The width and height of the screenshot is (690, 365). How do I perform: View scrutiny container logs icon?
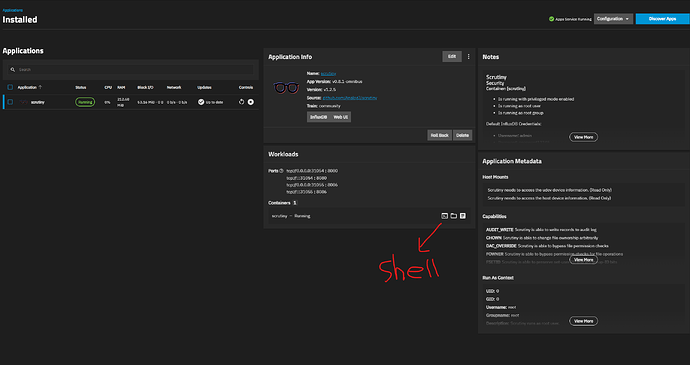click(x=462, y=216)
